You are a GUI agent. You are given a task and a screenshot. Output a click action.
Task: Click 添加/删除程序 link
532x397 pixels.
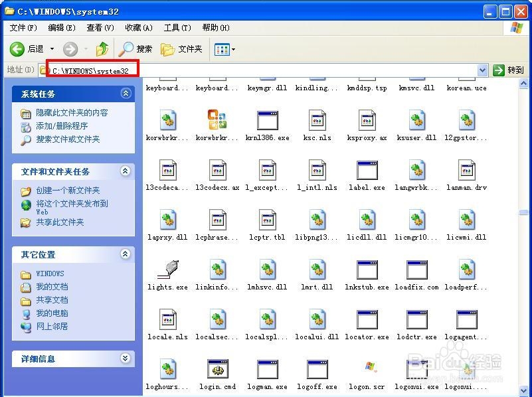[x=62, y=125]
